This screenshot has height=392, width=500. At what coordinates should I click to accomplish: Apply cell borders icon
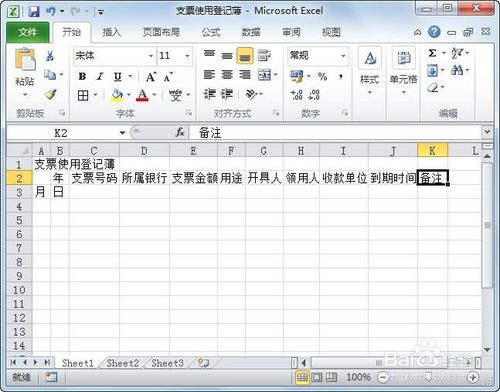coord(83,96)
